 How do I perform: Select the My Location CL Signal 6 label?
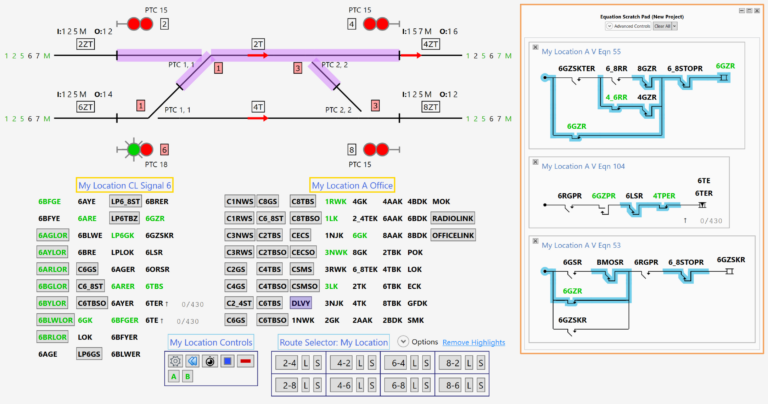click(124, 186)
